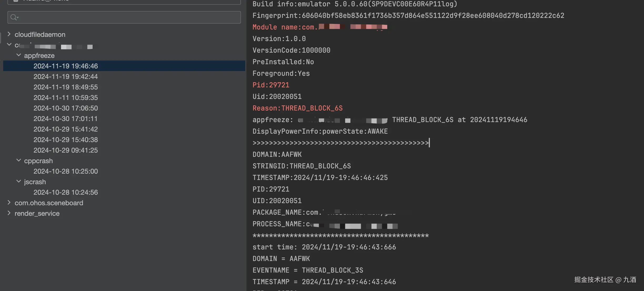Select log entry 2024-10-29 15:41:42

coord(66,129)
